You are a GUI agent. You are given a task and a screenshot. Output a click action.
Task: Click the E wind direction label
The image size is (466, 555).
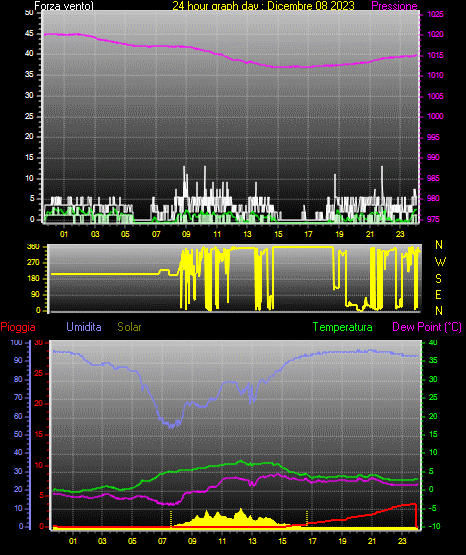pos(438,294)
